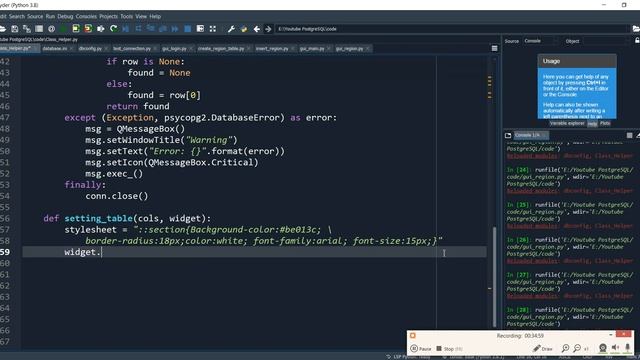640x360 pixels.
Task: Open the Plots pane tab
Action: point(605,123)
